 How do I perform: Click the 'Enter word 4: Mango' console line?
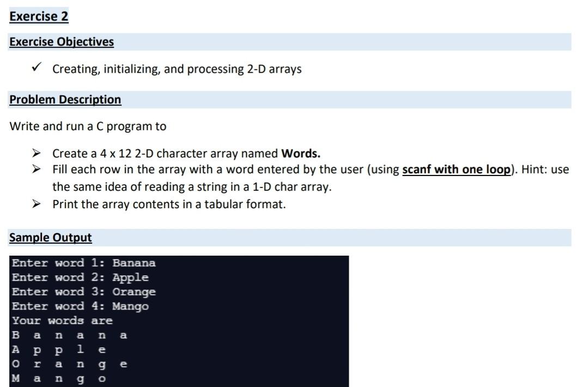80,306
